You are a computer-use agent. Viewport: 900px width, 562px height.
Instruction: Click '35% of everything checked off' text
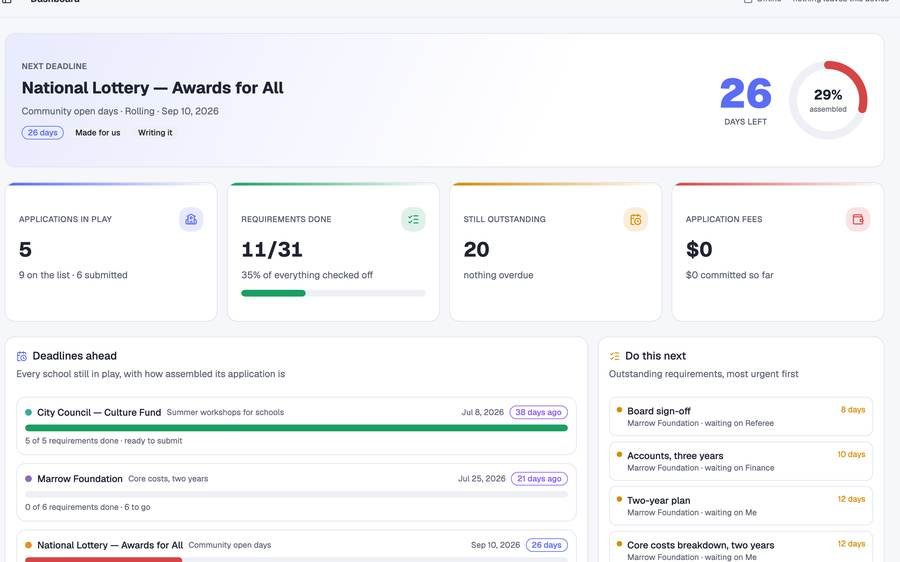point(307,275)
